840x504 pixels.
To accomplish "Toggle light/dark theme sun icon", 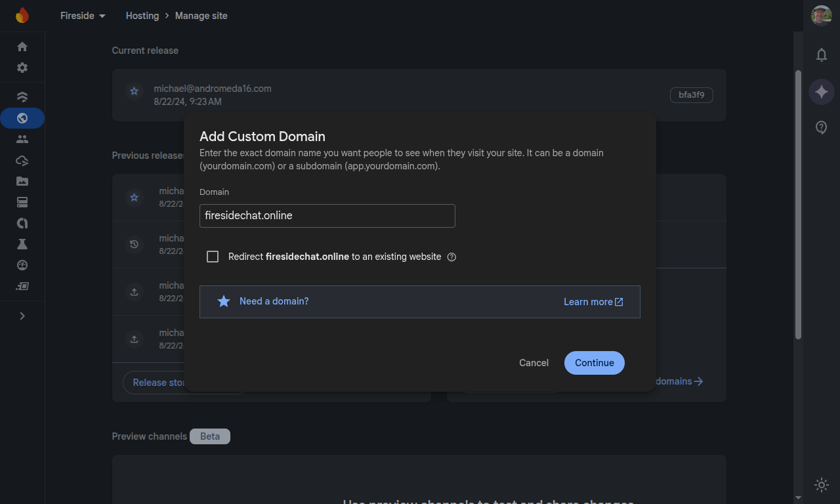I will click(x=821, y=485).
